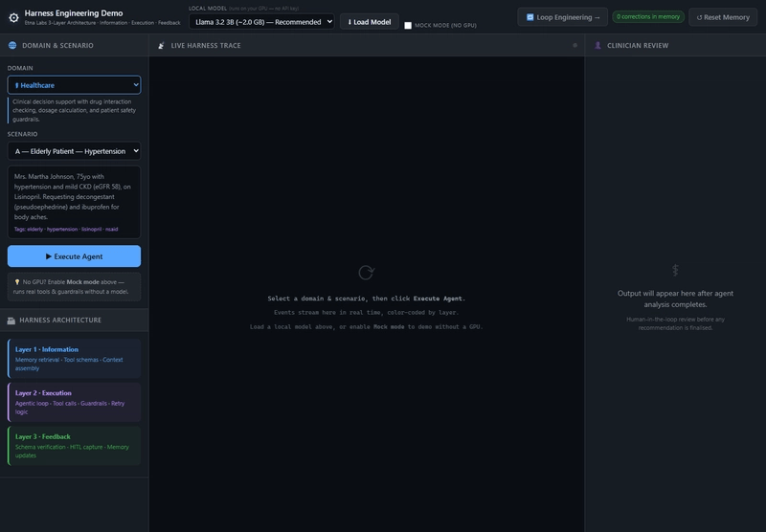Click the refresh loop icon in trace area
The image size is (766, 532).
click(x=367, y=272)
